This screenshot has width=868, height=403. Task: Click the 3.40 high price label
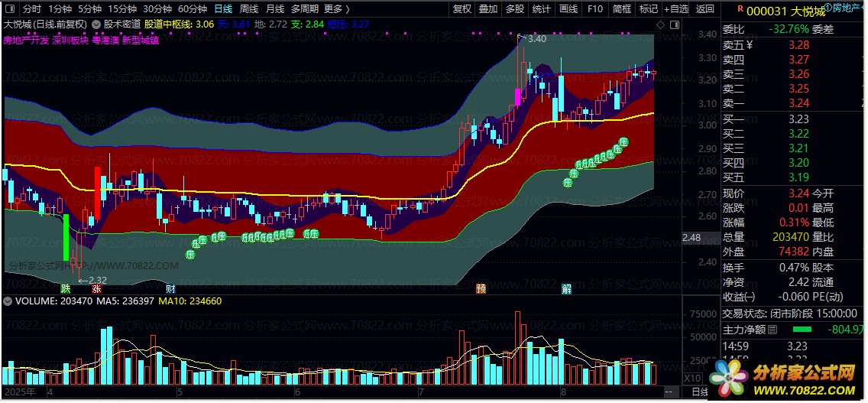tap(537, 39)
